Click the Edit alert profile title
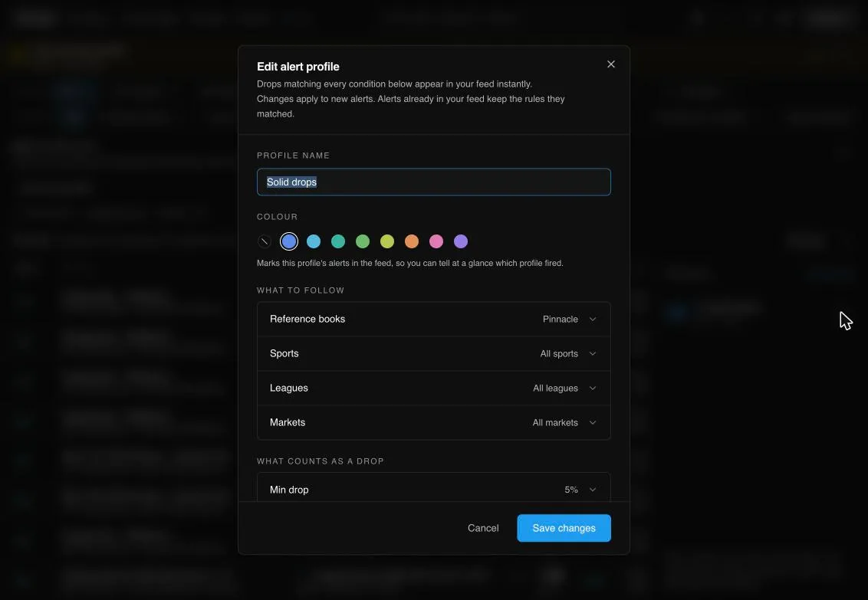The width and height of the screenshot is (868, 600). tap(298, 67)
